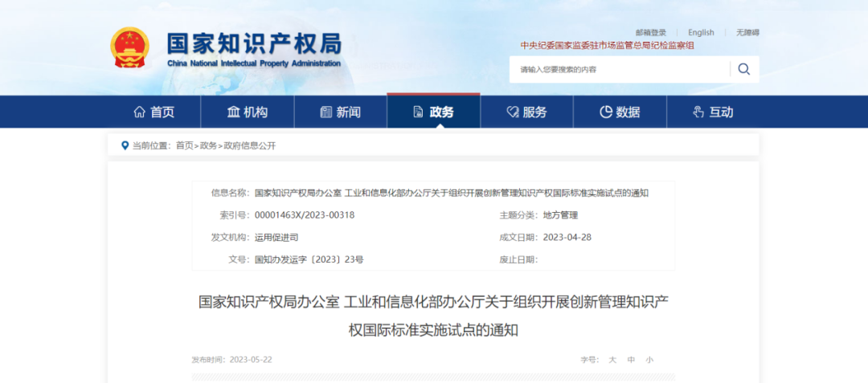Click the national emblem logo

click(x=129, y=48)
